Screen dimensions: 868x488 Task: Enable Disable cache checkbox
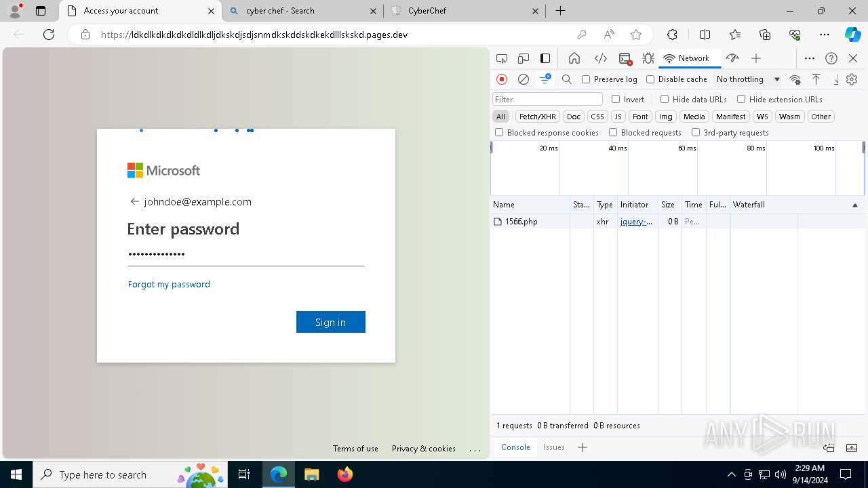coord(650,79)
